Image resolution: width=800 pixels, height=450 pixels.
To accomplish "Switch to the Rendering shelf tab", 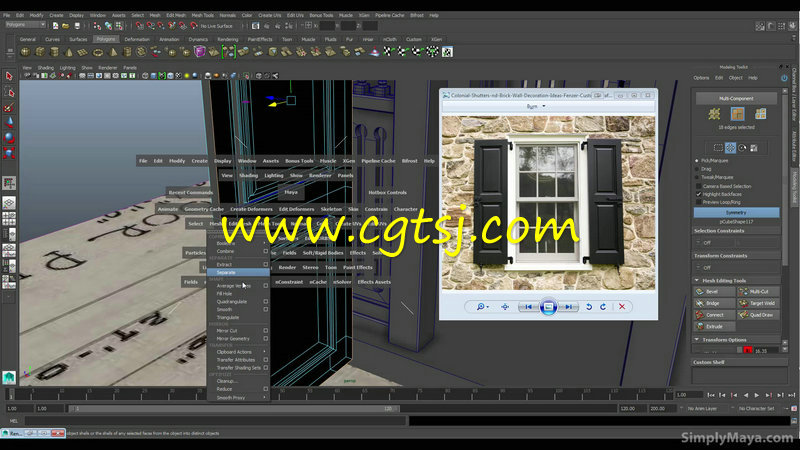I will pyautogui.click(x=228, y=39).
